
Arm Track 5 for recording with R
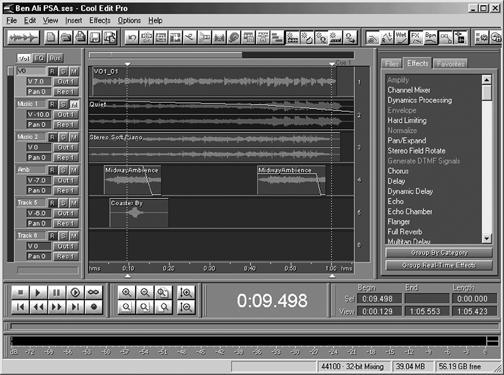52,203
